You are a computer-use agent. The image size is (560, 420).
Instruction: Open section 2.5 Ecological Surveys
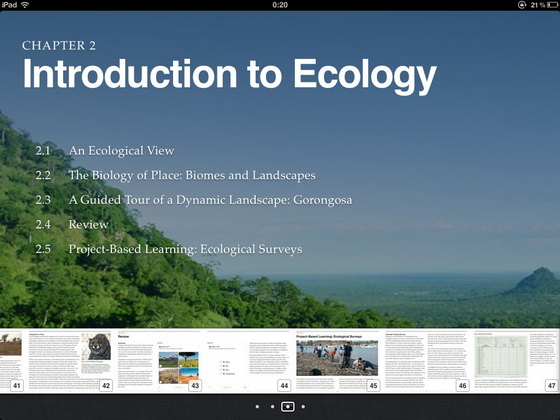tap(169, 249)
